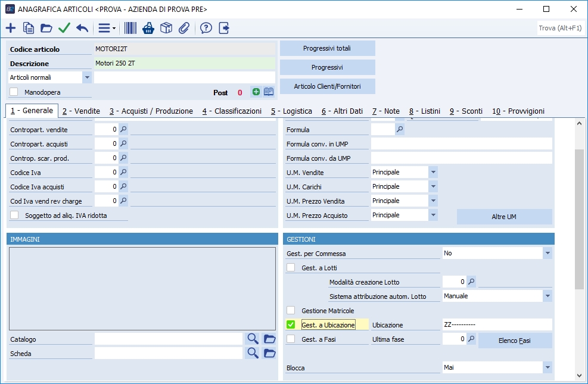The height and width of the screenshot is (384, 588).
Task: Open the Articoli normali dropdown
Action: point(86,77)
